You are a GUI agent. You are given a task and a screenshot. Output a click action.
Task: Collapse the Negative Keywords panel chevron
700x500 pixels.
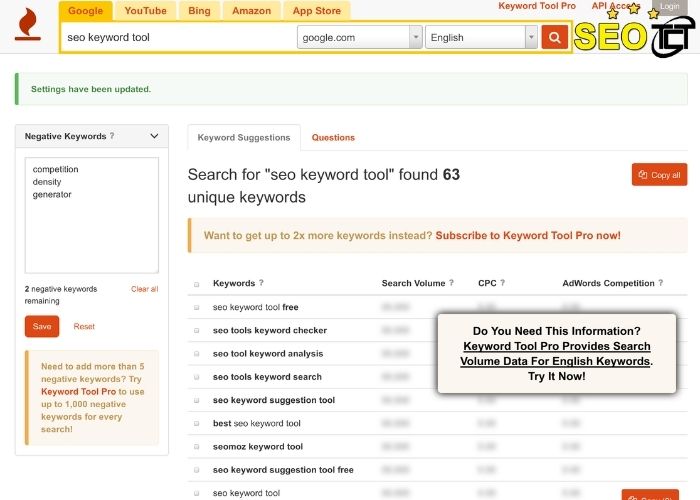coord(154,136)
